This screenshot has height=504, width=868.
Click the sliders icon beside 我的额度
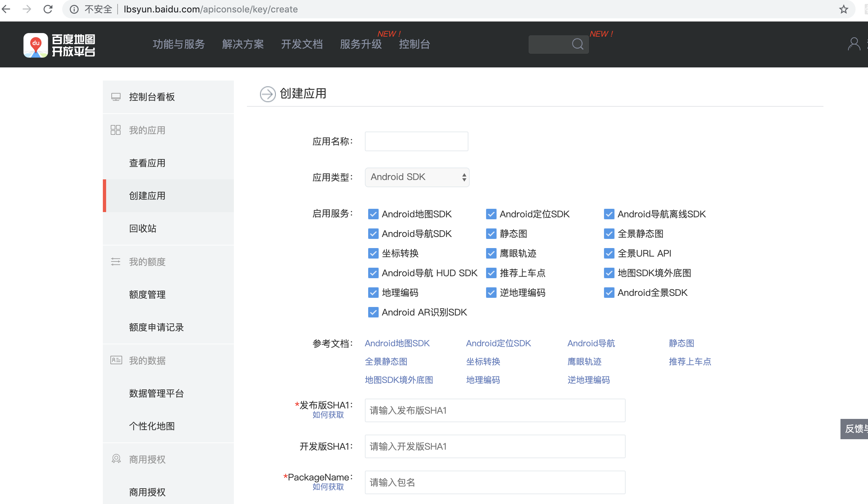116,261
